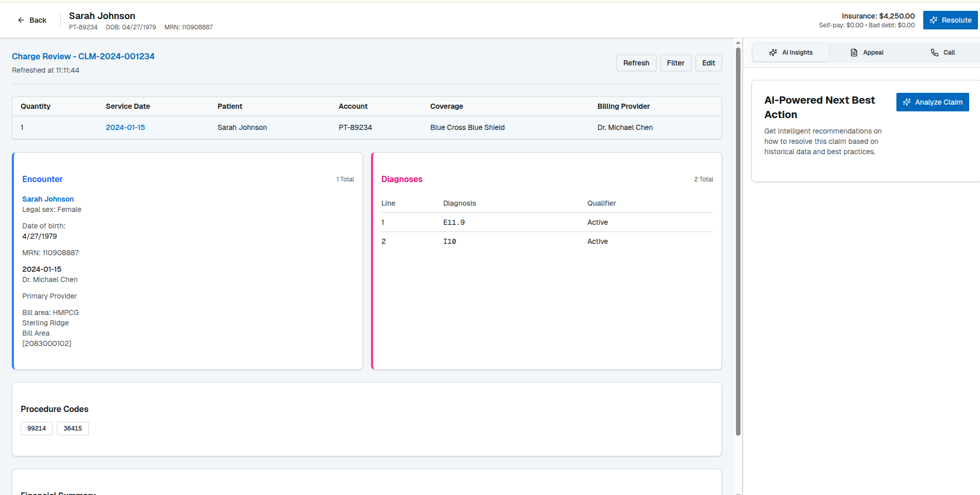The image size is (980, 495).
Task: Select diagnosis code E11.9
Action: [x=454, y=222]
